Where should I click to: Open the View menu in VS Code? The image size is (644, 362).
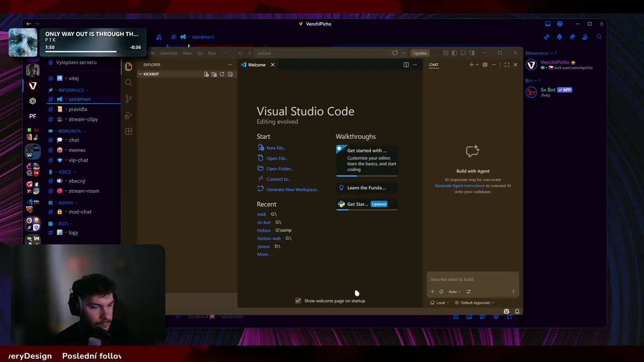coord(187,53)
